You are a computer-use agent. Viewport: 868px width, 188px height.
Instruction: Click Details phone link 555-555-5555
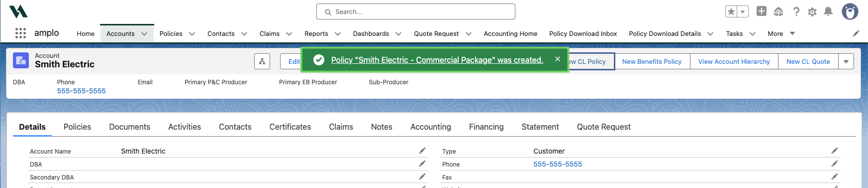coord(558,164)
